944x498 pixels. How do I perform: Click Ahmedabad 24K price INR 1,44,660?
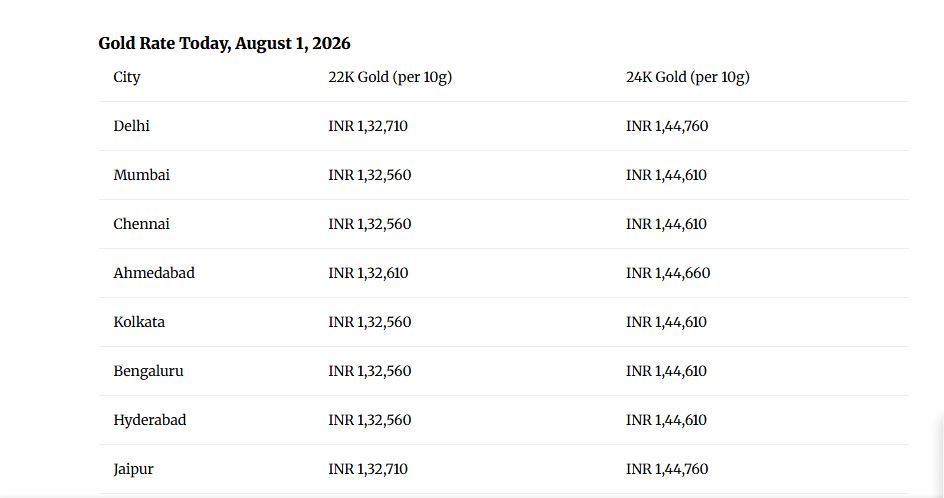click(x=668, y=273)
